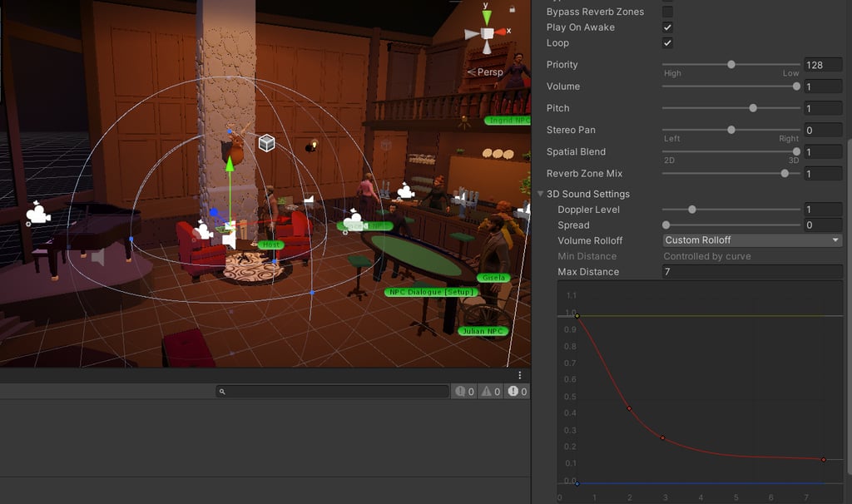This screenshot has width=852, height=504.
Task: Select the Ingrid NPC label
Action: point(508,120)
